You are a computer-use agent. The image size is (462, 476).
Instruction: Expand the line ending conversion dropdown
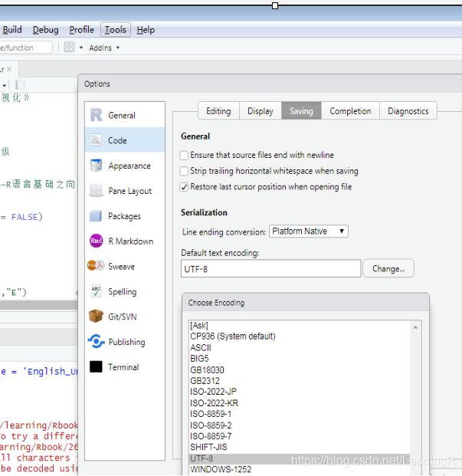309,231
